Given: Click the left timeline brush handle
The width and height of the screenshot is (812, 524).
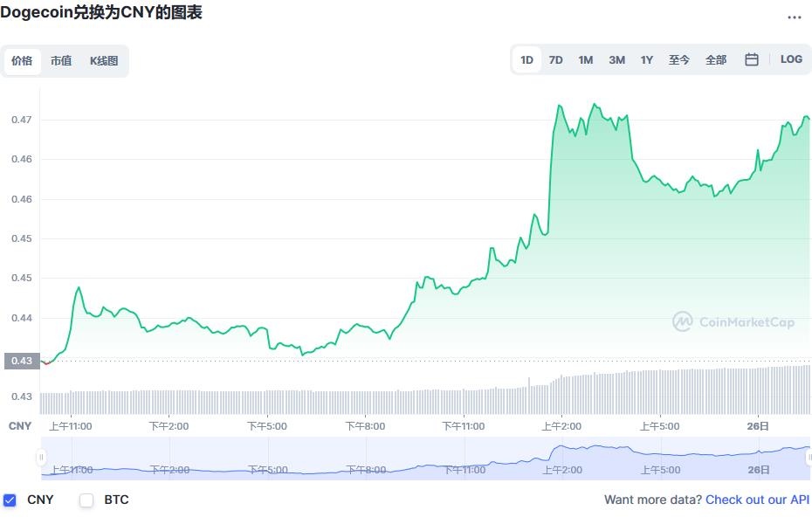Looking at the screenshot, I should point(42,458).
